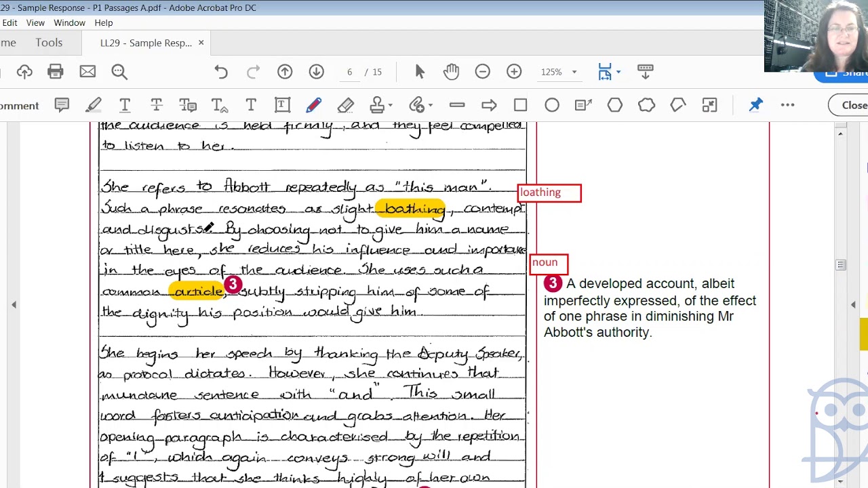Add a sticky note comment
This screenshot has height=488, width=868.
[62, 105]
